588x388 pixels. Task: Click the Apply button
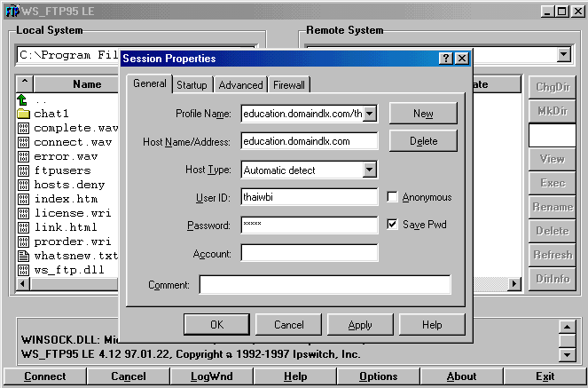pyautogui.click(x=360, y=325)
